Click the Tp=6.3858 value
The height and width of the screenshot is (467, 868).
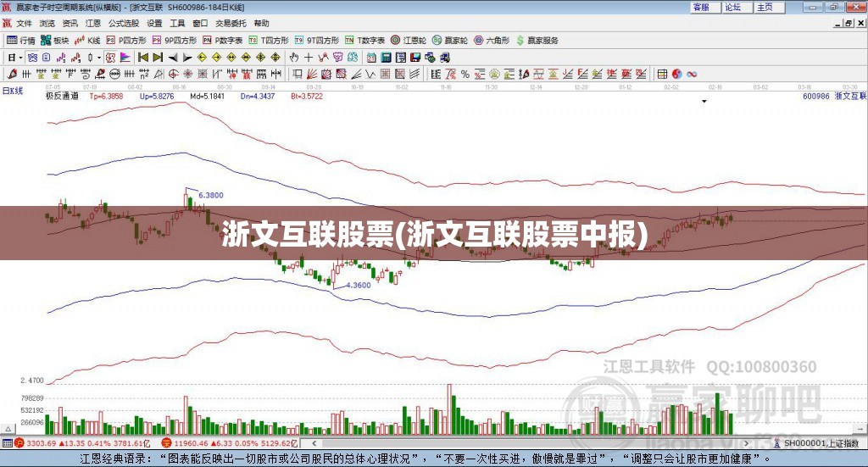[x=106, y=97]
